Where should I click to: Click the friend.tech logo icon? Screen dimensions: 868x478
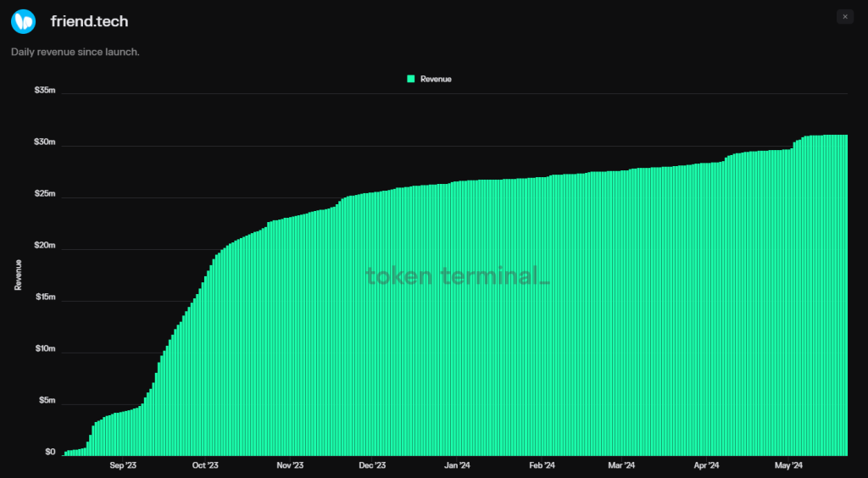[x=23, y=21]
